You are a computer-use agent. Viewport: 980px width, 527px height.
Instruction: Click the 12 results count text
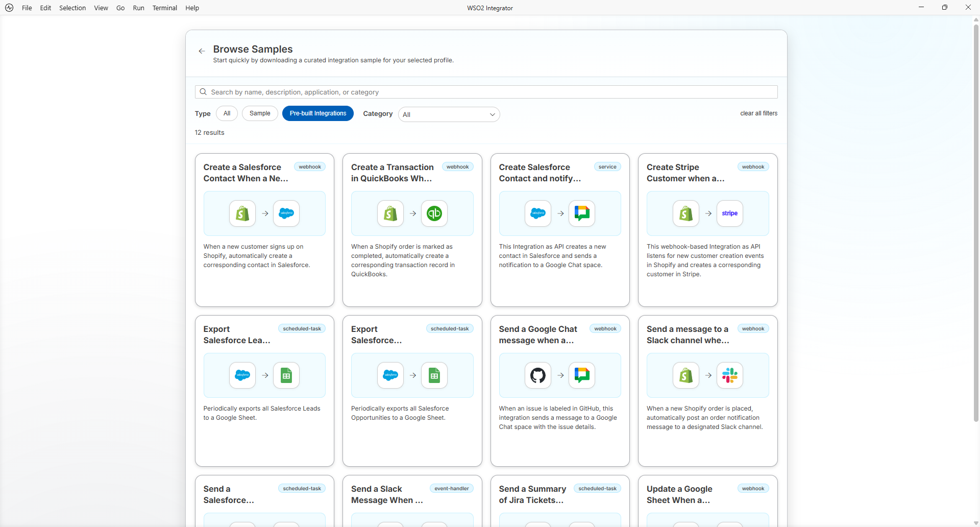(209, 133)
